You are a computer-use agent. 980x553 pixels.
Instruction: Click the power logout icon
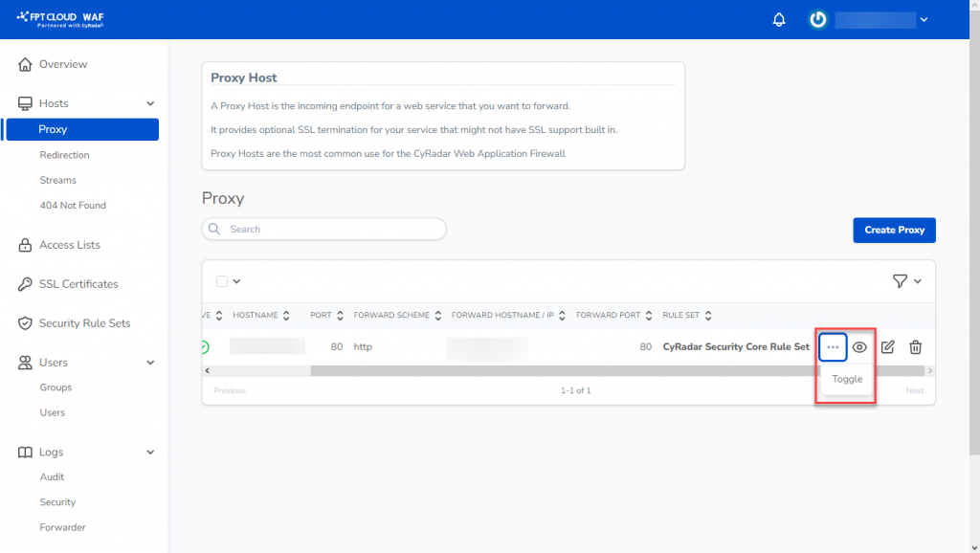point(816,19)
